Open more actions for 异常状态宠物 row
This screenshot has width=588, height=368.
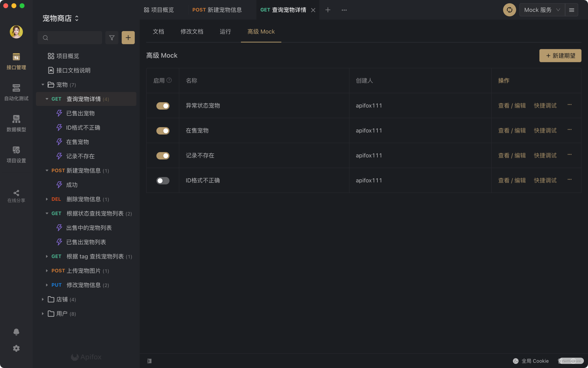(x=570, y=105)
